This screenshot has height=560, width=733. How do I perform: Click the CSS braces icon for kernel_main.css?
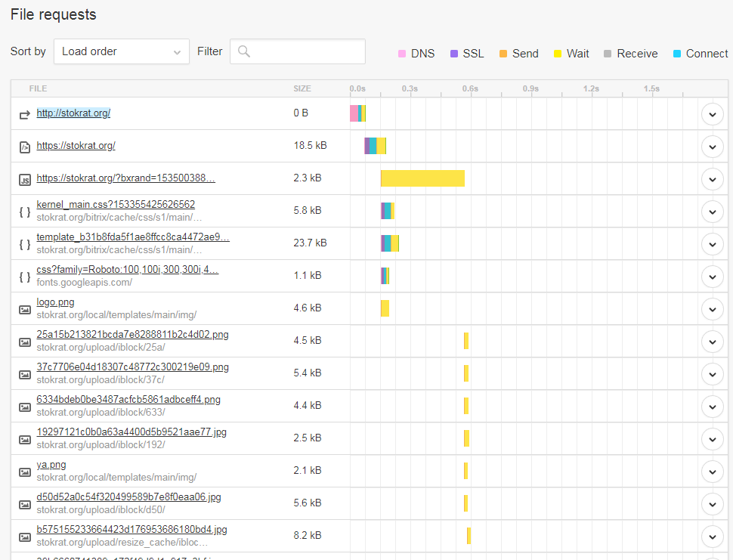click(24, 212)
